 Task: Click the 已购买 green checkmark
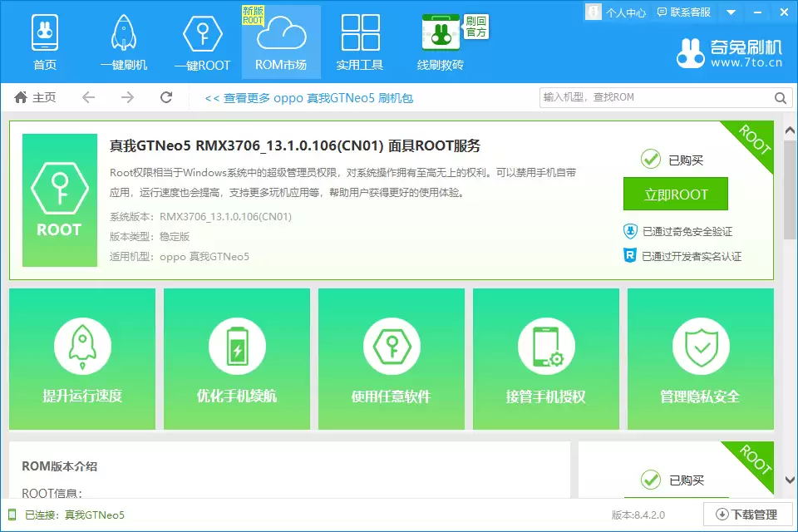(x=649, y=159)
